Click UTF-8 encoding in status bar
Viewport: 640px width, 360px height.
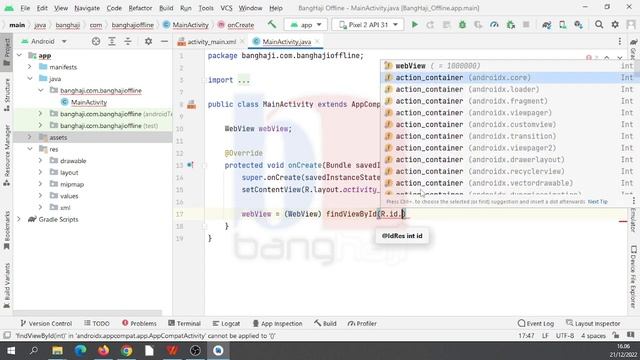[x=565, y=336]
